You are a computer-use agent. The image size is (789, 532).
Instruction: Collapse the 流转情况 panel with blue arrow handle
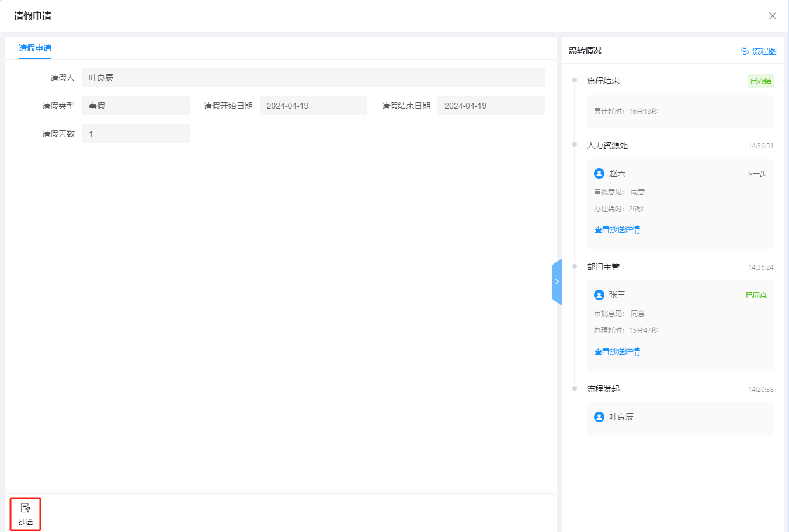(x=557, y=281)
